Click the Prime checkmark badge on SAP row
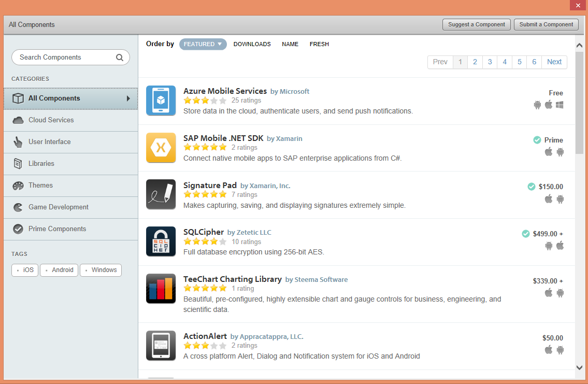588x384 pixels. 537,140
